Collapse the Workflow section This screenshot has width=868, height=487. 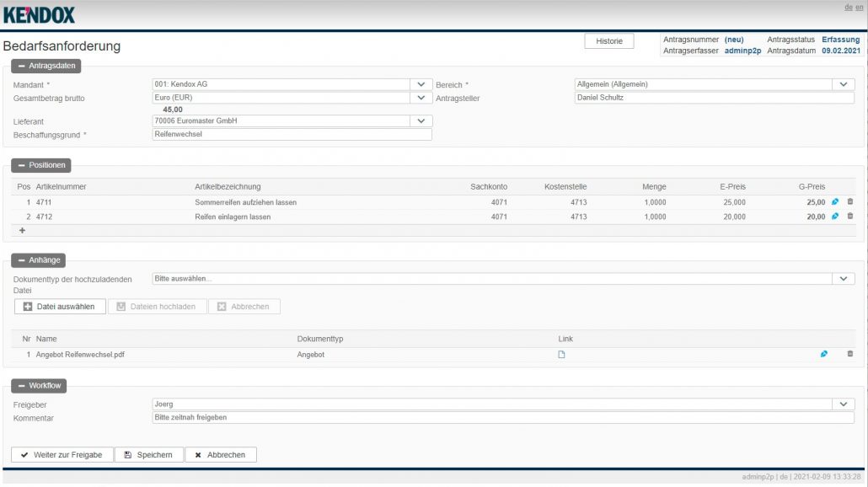pyautogui.click(x=39, y=386)
